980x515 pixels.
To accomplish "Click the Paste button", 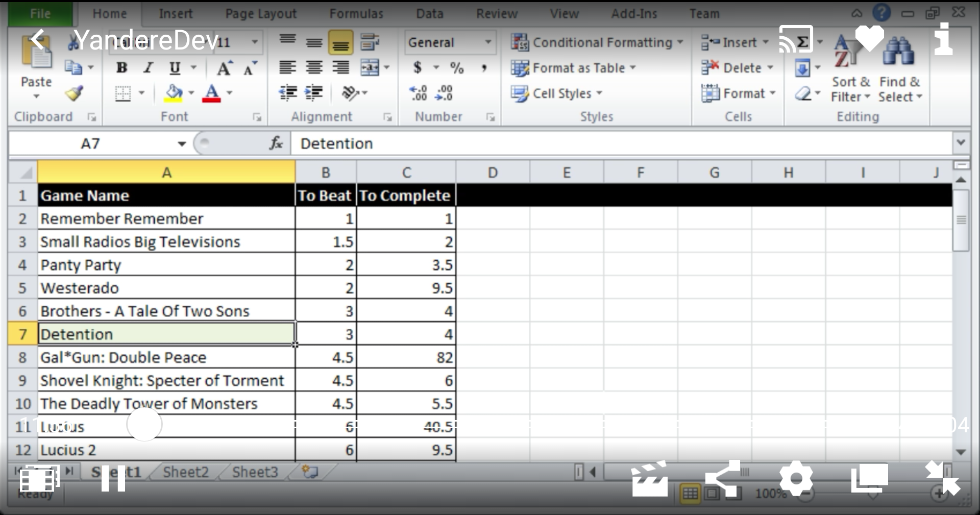I will pyautogui.click(x=36, y=66).
